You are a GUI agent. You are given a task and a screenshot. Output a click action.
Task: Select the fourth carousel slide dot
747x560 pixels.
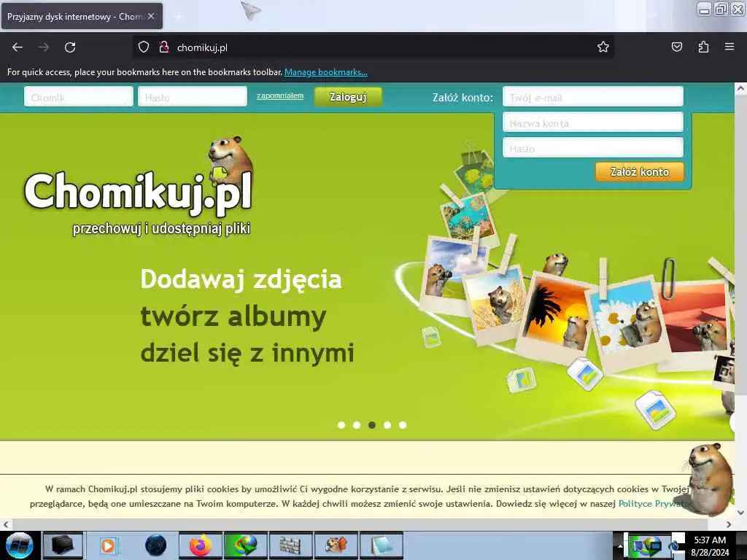387,425
